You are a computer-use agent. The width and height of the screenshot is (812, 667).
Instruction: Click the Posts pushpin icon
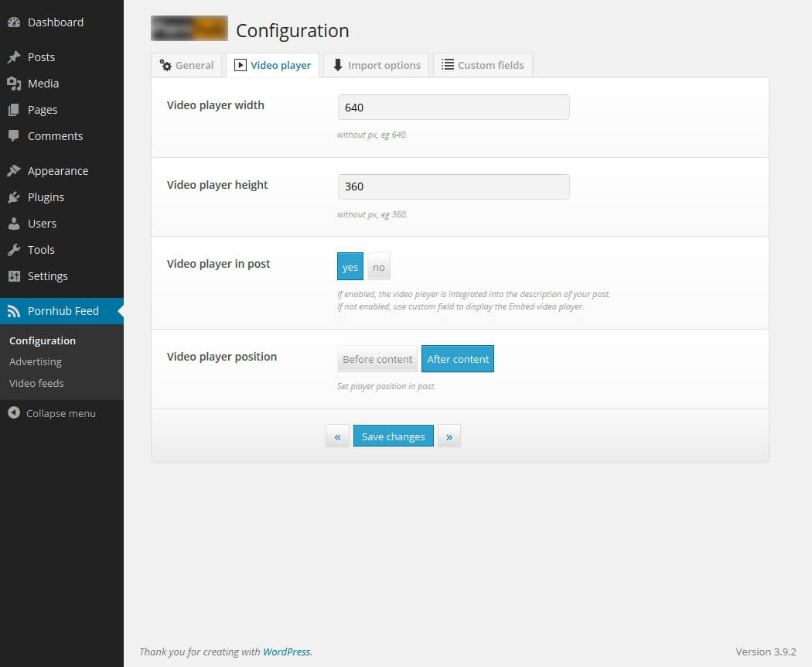[x=14, y=57]
